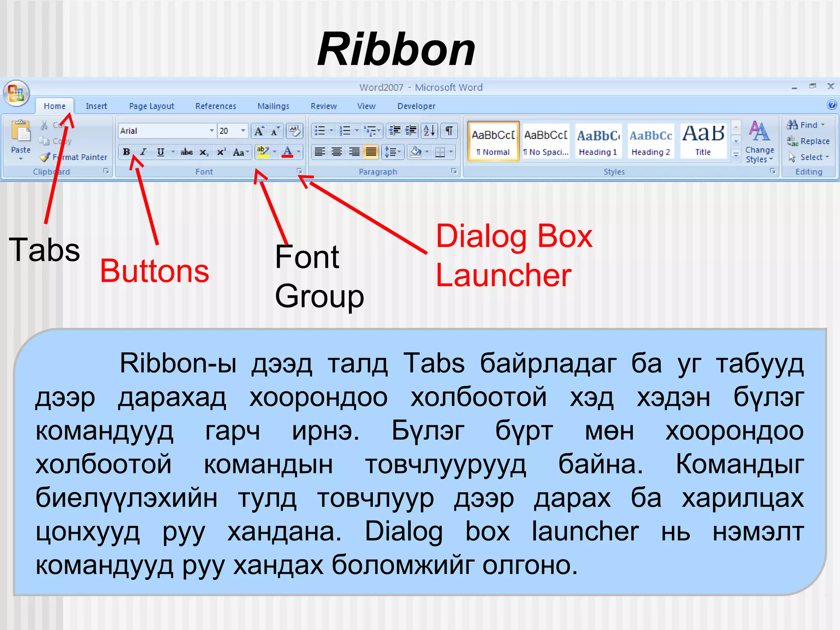Toggle Align Text Left

[x=320, y=152]
